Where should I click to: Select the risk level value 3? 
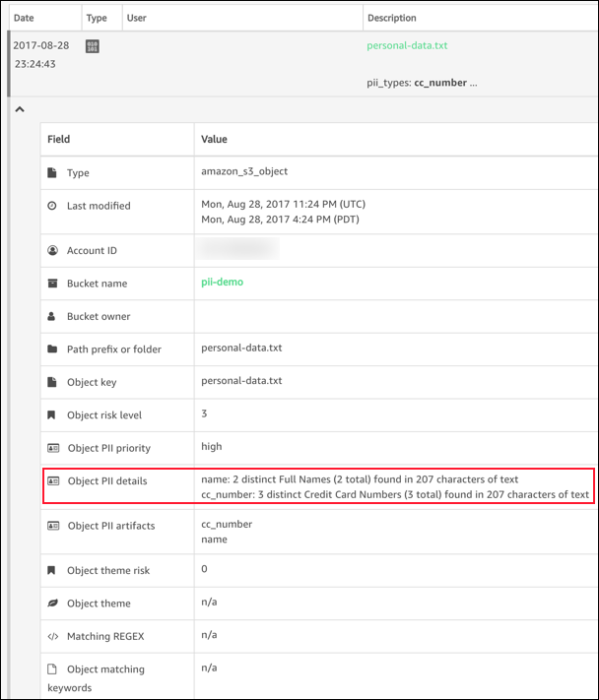point(204,414)
